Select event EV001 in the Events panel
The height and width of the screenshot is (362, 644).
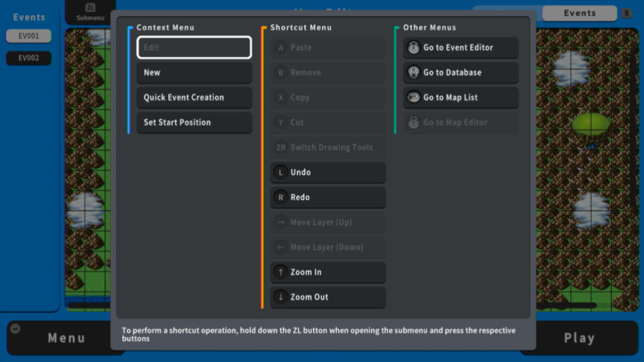point(28,35)
